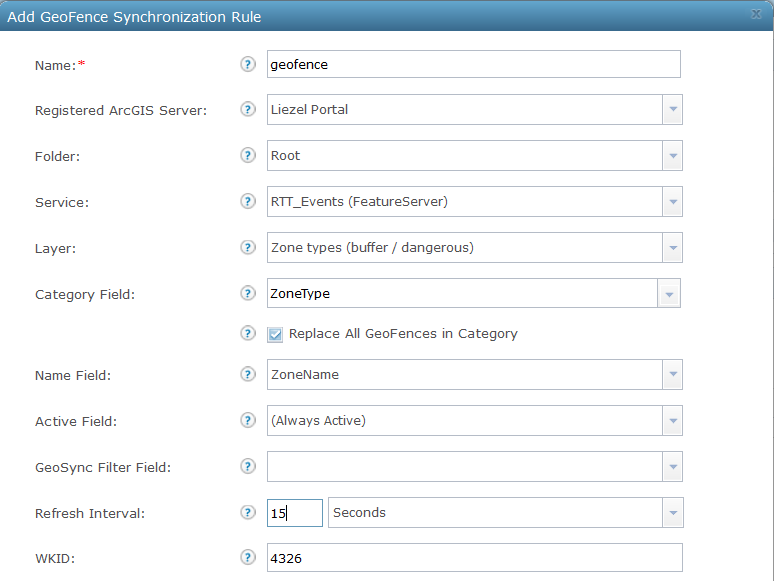This screenshot has height=581, width=774.
Task: Click the Name text input containing geofence
Action: point(473,64)
